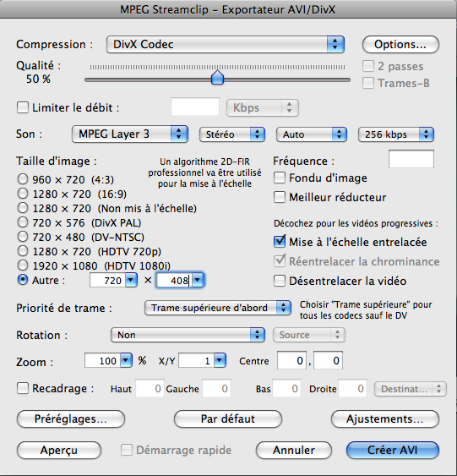457x476 pixels.
Task: Open the Source dropdown beside Rotation
Action: pyautogui.click(x=309, y=335)
